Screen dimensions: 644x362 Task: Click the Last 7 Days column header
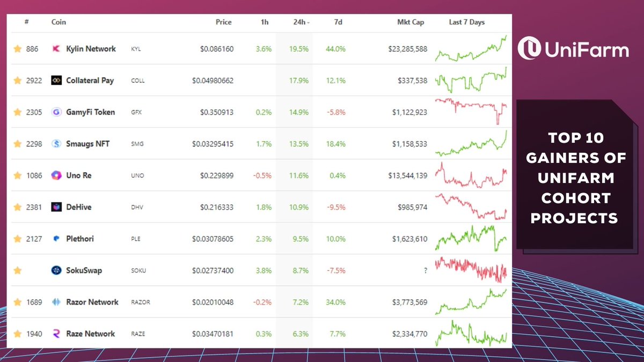point(467,22)
